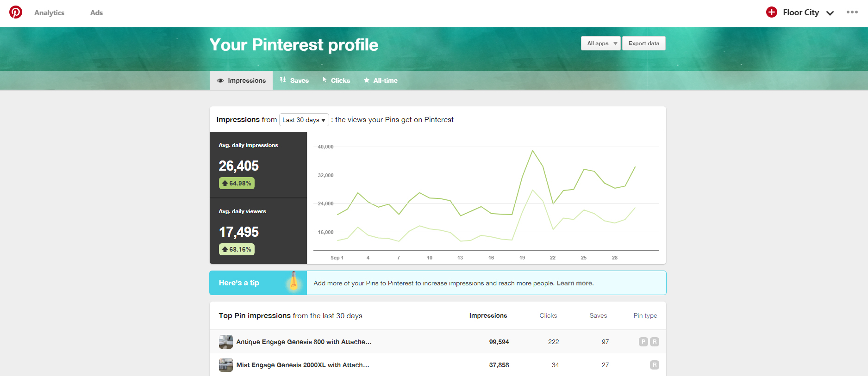Switch to the Saves tab
868x376 pixels.
(x=294, y=80)
